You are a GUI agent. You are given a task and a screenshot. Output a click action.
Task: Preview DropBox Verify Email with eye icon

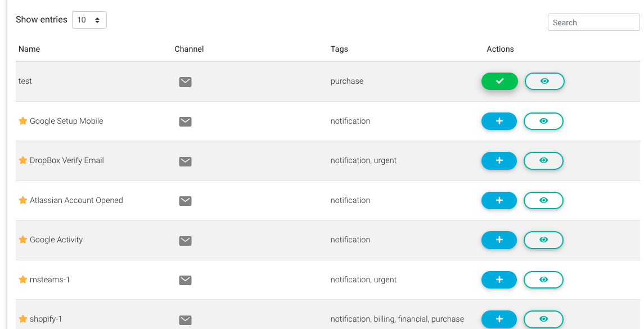[x=543, y=161]
